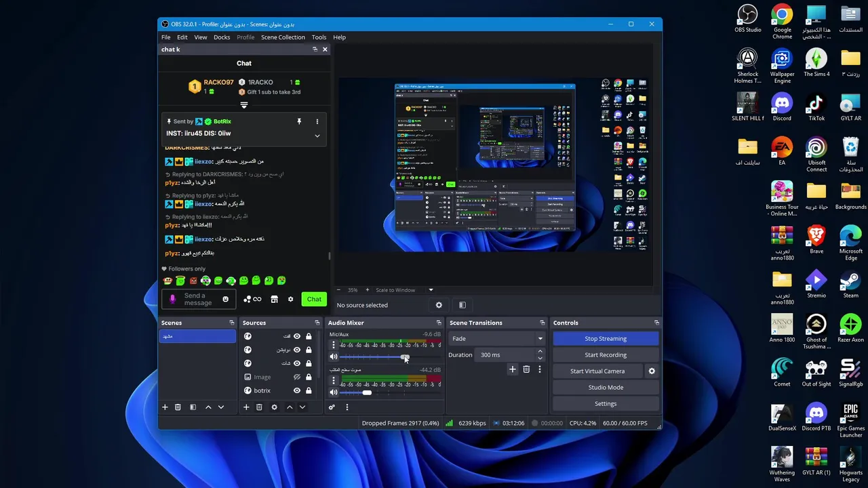
Task: Add a new source with the plus icon
Action: point(246,407)
